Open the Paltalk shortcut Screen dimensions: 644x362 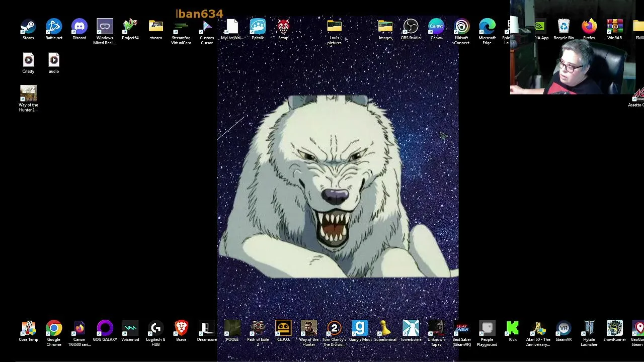258,27
